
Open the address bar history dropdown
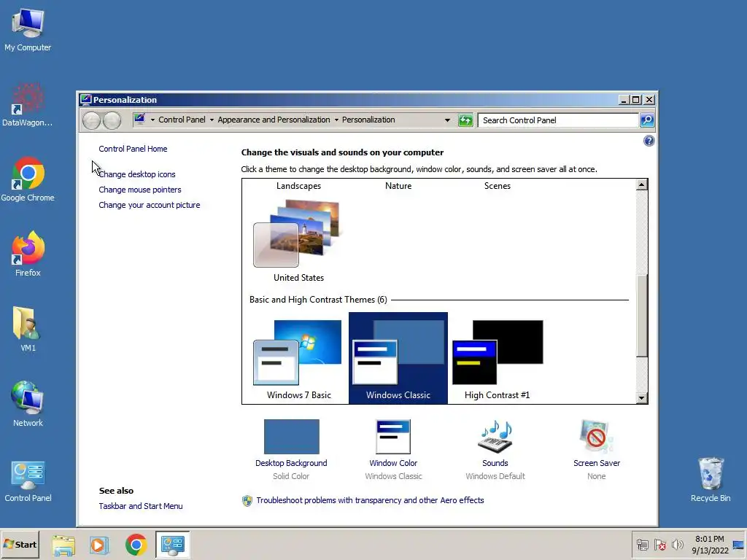pos(447,120)
